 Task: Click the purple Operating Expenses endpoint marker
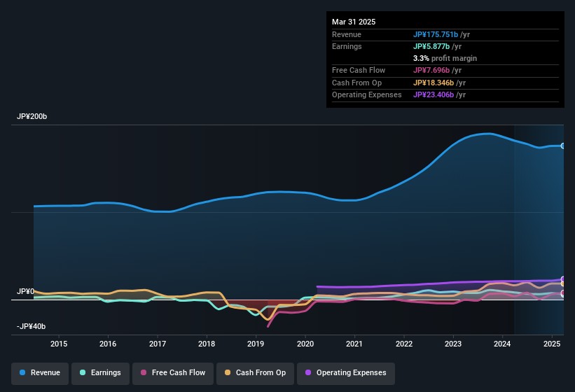[x=563, y=279]
